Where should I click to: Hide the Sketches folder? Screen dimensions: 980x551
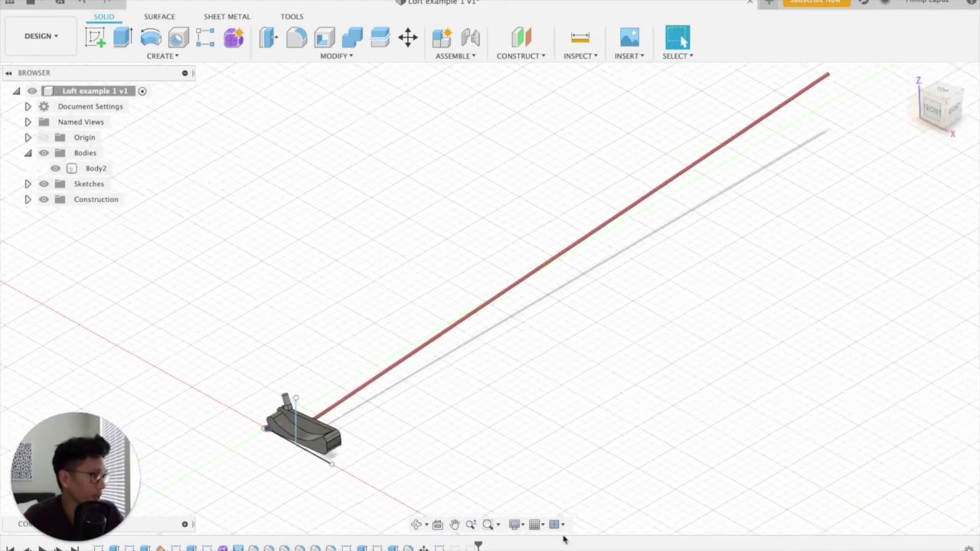point(44,184)
